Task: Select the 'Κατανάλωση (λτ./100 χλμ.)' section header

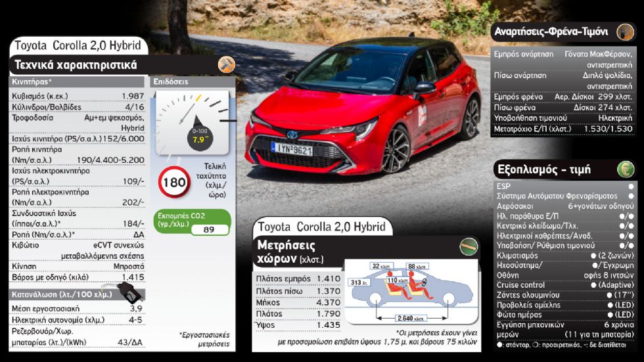Action: pyautogui.click(x=77, y=295)
